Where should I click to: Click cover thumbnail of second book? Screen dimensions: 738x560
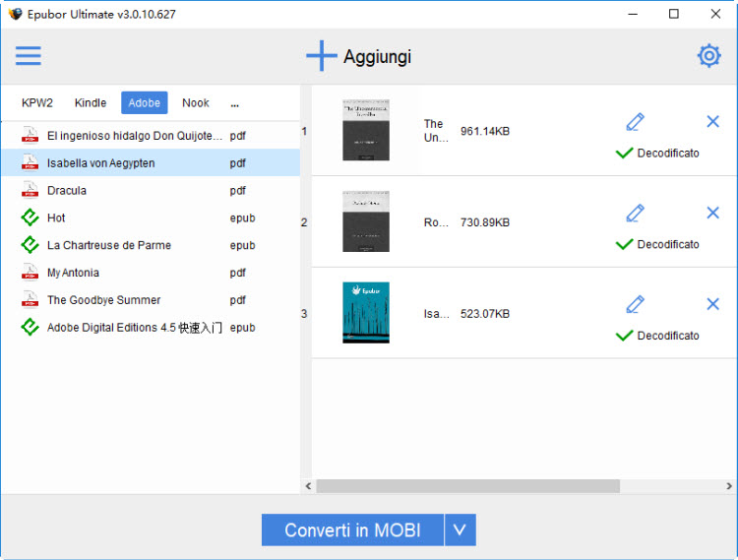tap(366, 221)
